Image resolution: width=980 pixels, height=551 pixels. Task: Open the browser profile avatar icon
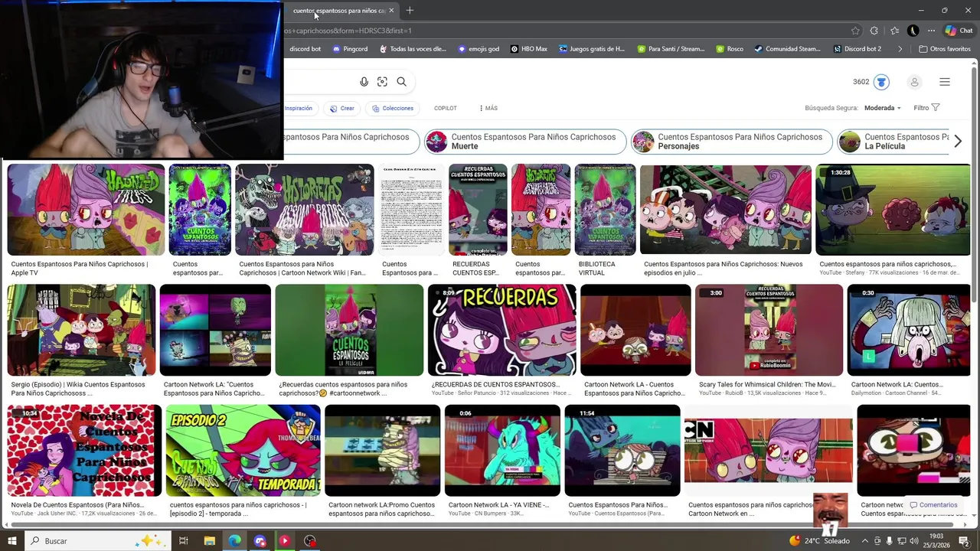click(x=913, y=31)
